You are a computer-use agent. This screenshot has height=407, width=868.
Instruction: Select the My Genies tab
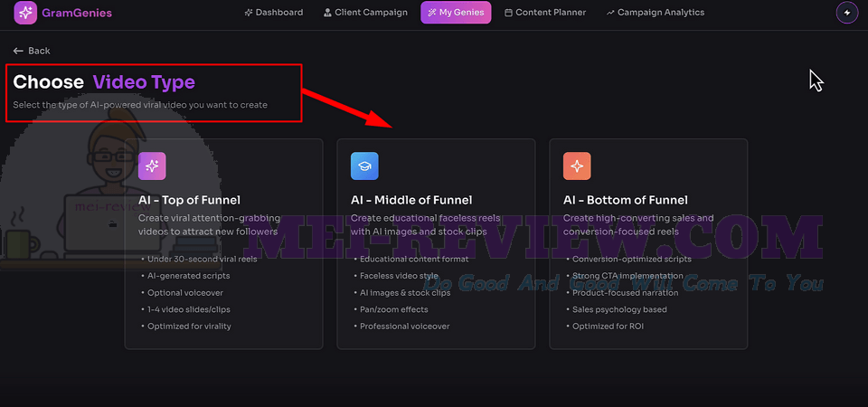(456, 13)
